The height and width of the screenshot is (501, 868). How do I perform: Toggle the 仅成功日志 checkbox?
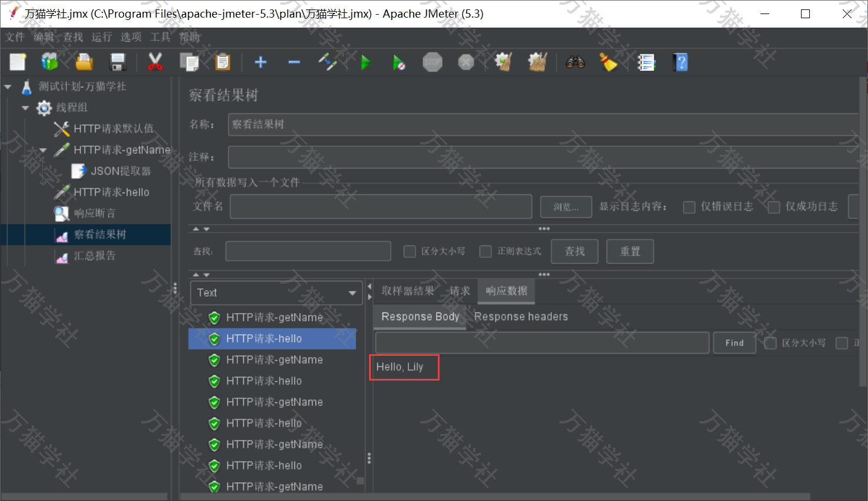[x=774, y=207]
